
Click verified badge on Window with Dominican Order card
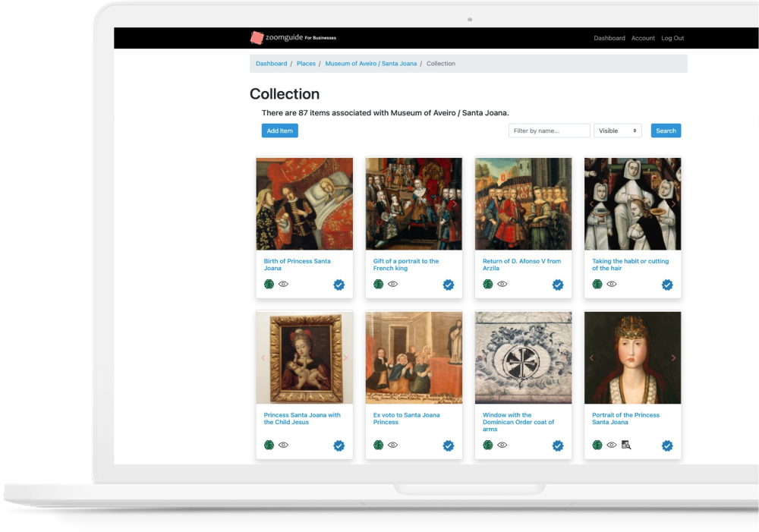coord(558,445)
